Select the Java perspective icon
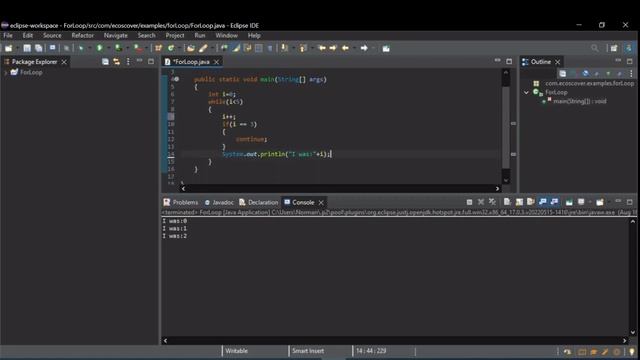 click(629, 49)
